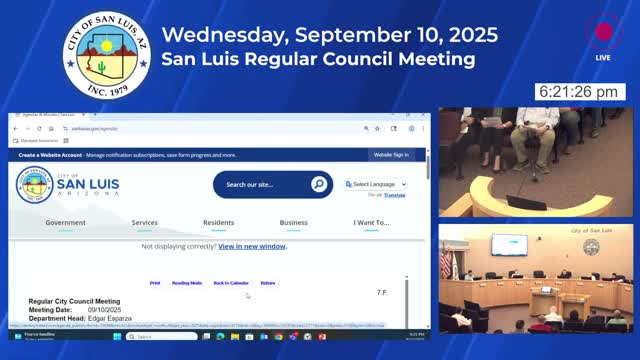
Task: Switch the agenda to Reading Mode
Action: [x=187, y=283]
